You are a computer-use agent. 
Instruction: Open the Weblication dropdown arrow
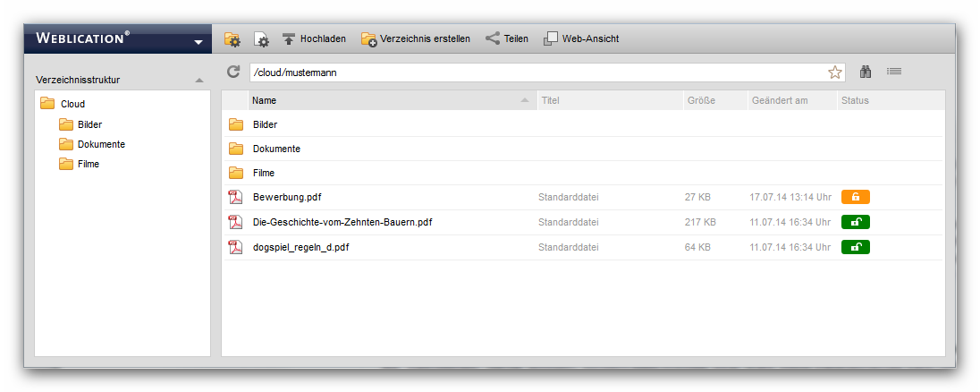[199, 42]
